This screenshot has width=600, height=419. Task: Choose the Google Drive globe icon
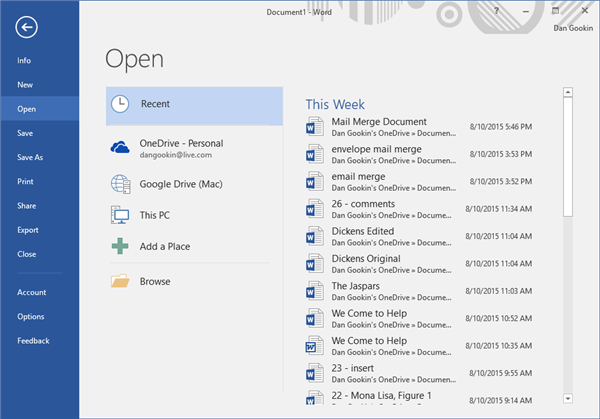120,183
